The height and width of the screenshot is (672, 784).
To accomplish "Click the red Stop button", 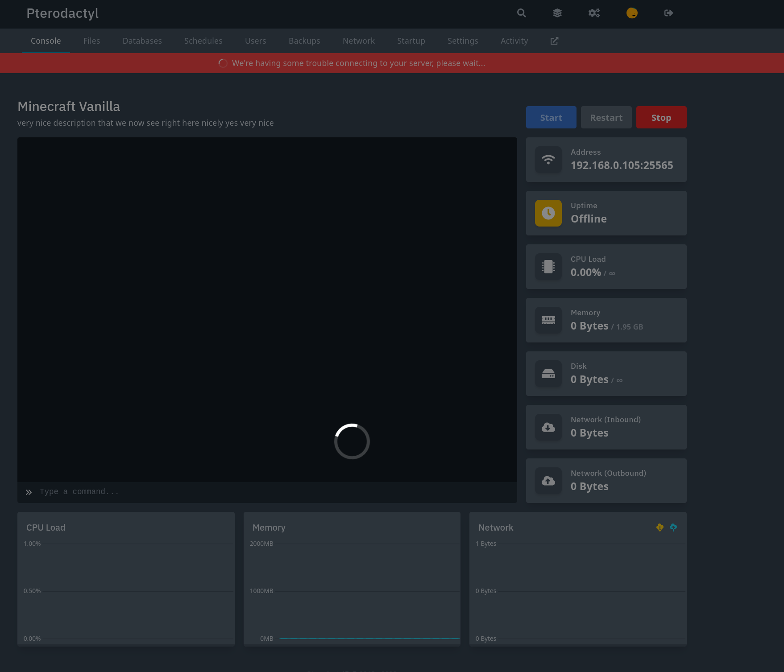I will pyautogui.click(x=661, y=118).
